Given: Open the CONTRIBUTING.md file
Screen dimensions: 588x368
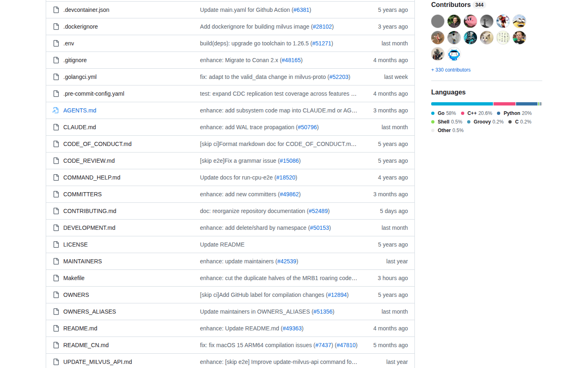Looking at the screenshot, I should click(90, 211).
